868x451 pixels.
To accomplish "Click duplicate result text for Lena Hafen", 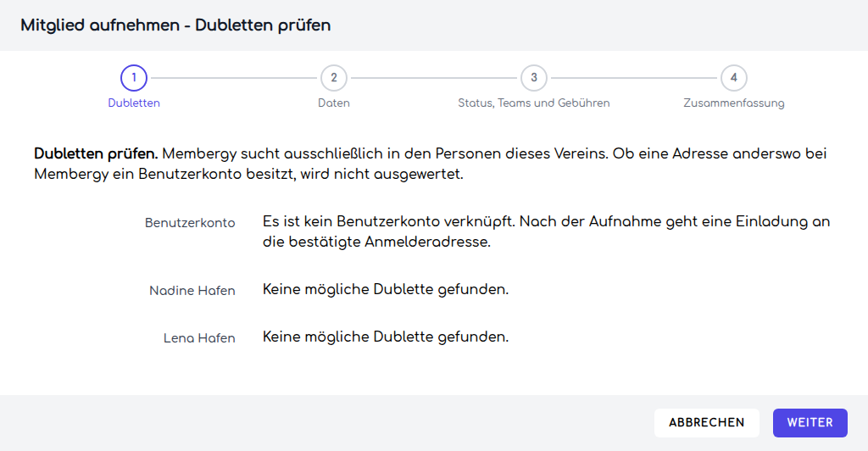I will (x=386, y=337).
